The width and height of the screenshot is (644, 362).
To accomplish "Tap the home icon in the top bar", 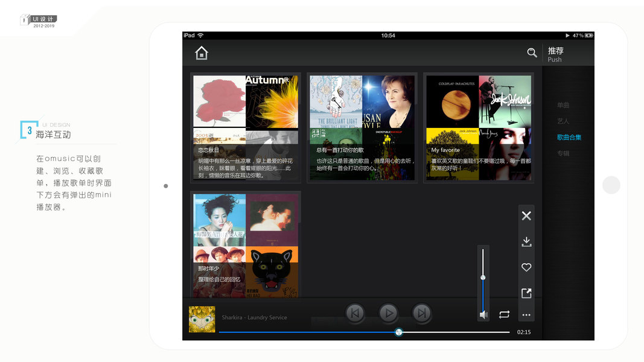I will tap(201, 53).
